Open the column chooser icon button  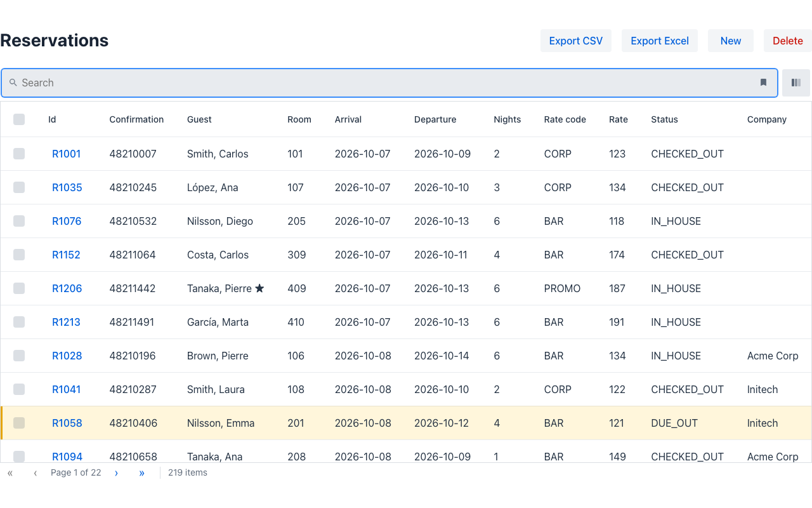coord(796,83)
